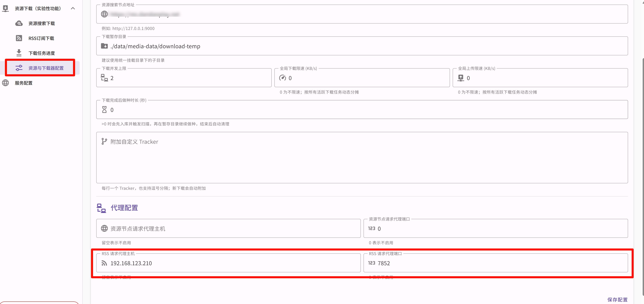Click the branch icon in Tracker text area
644x304 pixels.
coord(104,142)
